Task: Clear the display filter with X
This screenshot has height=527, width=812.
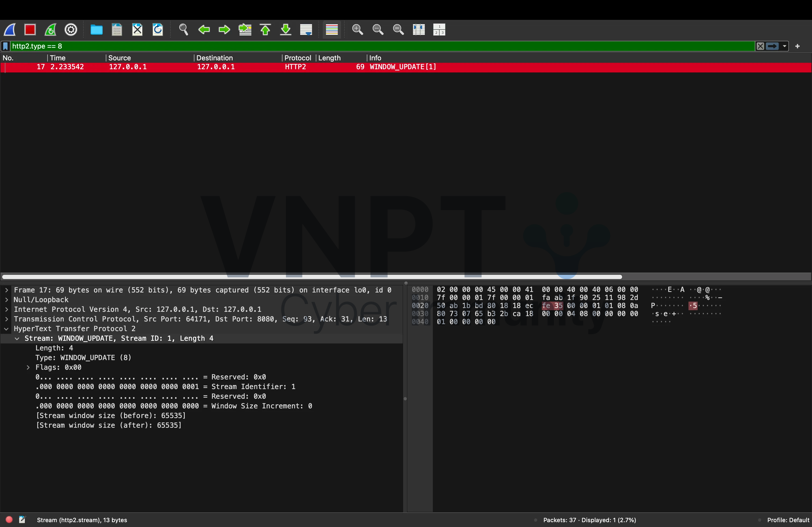Action: tap(760, 46)
